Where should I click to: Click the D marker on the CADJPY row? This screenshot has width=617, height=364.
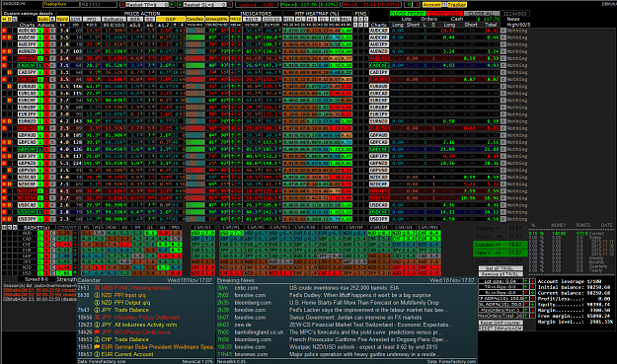[10, 72]
